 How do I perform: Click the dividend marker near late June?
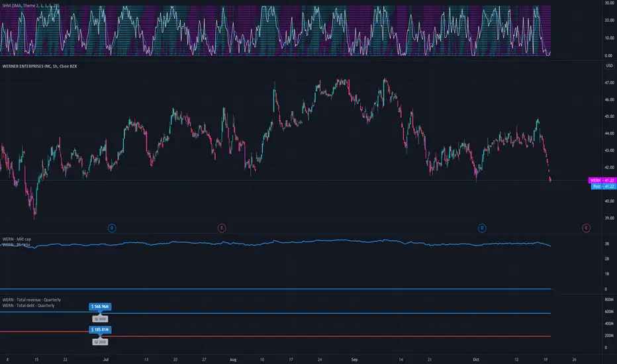(112, 228)
